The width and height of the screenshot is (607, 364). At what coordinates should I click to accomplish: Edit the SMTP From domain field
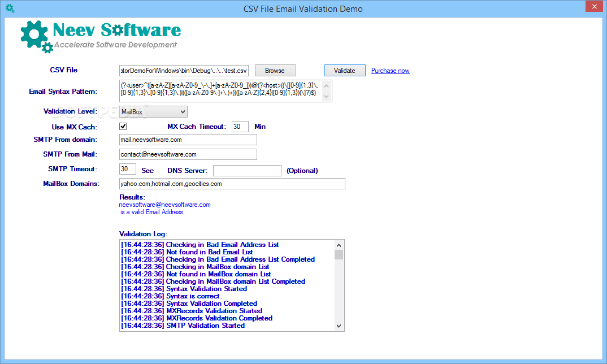[x=188, y=140]
